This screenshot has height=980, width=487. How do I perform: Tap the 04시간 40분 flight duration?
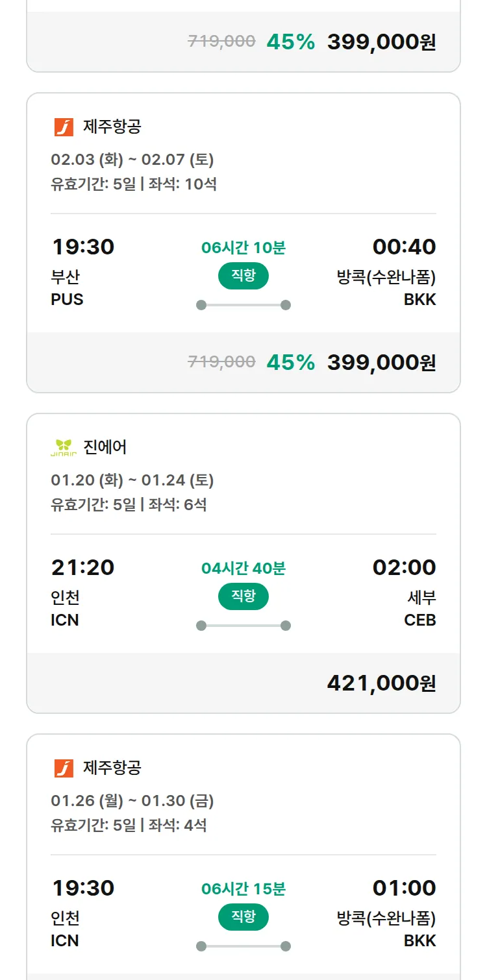point(243,568)
